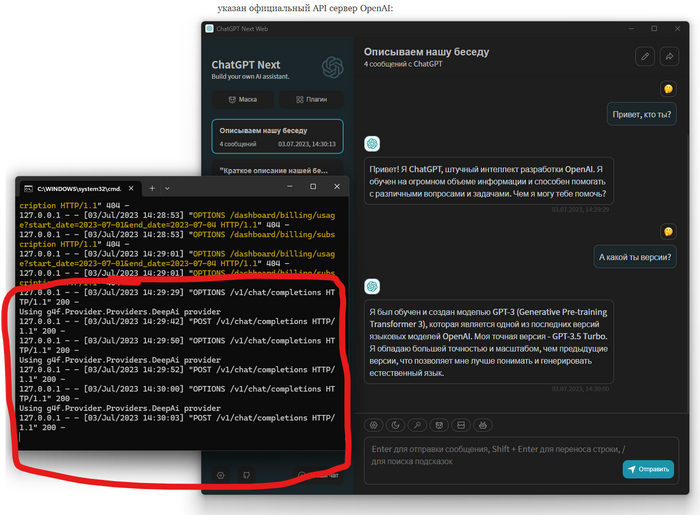Click the "4 сообщений с ChatGPT" subtitle
Image resolution: width=700 pixels, height=515 pixels.
[x=403, y=64]
